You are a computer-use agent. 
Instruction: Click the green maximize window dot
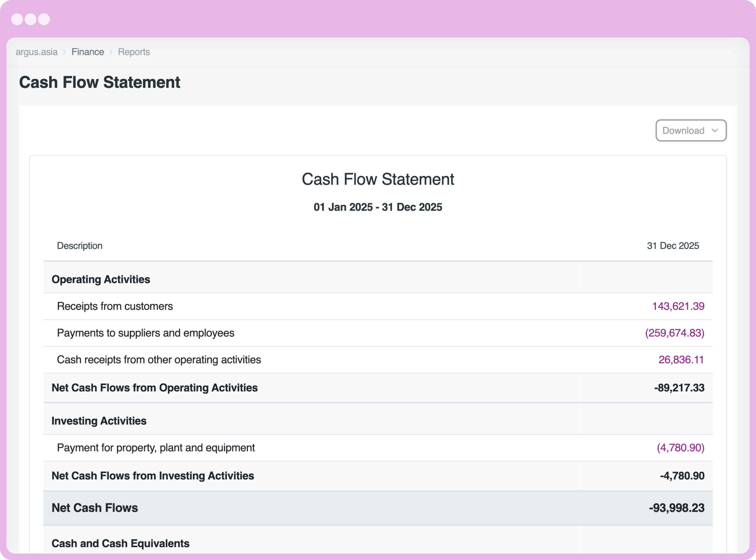(x=44, y=19)
